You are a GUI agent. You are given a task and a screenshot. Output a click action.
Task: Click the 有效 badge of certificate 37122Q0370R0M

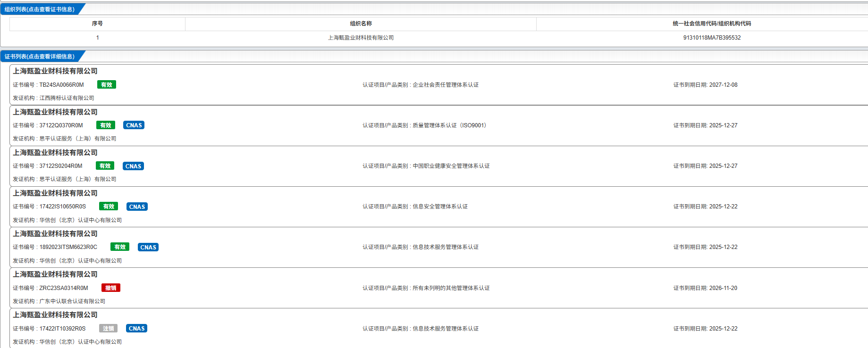(x=106, y=125)
